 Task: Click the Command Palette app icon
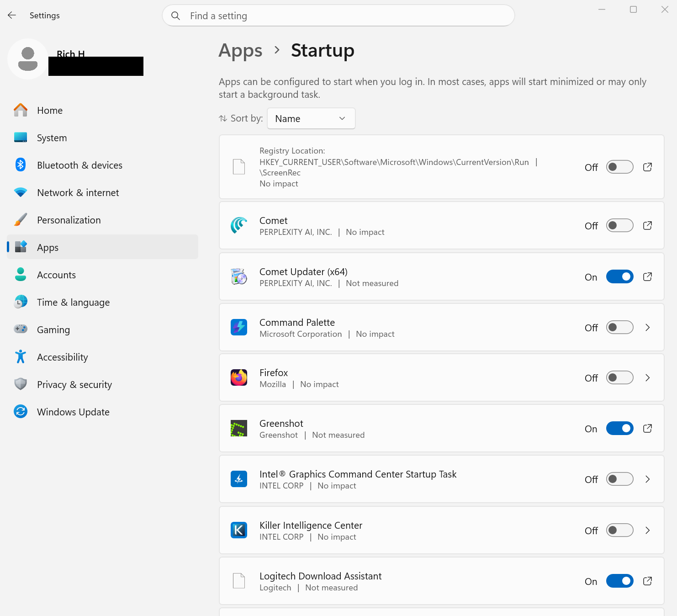239,327
